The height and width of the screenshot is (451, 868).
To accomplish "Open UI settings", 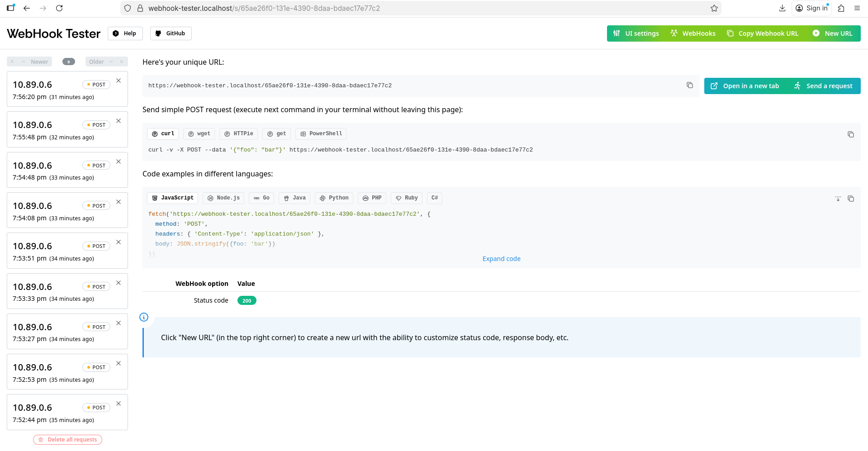I will pos(636,33).
